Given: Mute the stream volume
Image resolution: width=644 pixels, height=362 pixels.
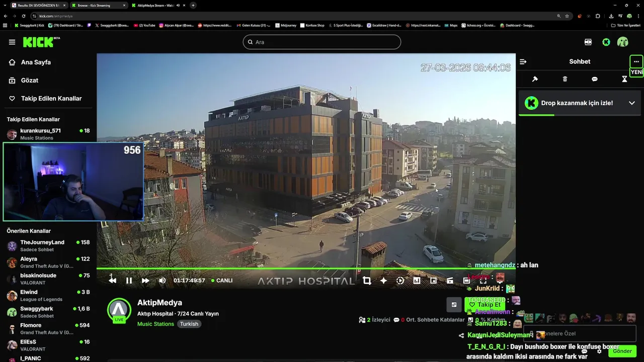Looking at the screenshot, I should click(162, 281).
